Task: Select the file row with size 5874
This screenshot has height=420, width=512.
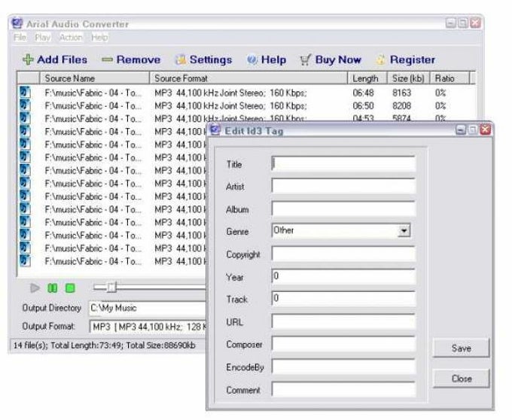Action: click(245, 118)
